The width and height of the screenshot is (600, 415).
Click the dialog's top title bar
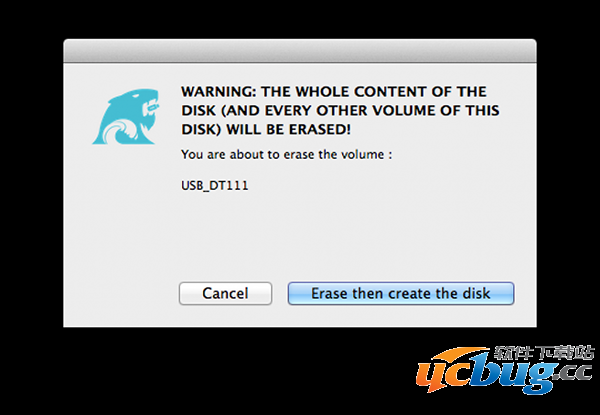point(300,46)
